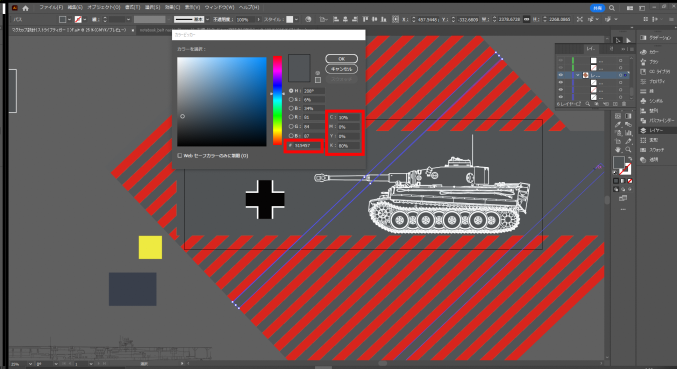
Task: Enable the Web セーフカラー checkbox
Action: (180, 155)
